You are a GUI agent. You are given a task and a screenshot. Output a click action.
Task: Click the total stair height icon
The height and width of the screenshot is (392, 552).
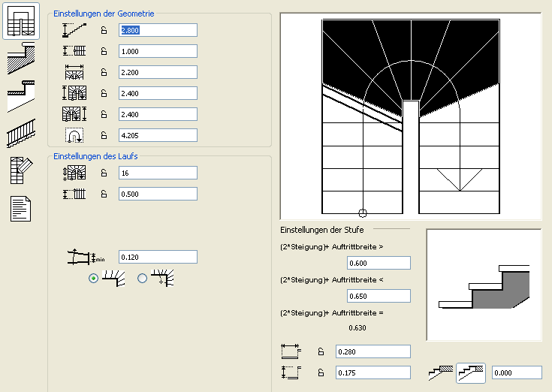74,30
